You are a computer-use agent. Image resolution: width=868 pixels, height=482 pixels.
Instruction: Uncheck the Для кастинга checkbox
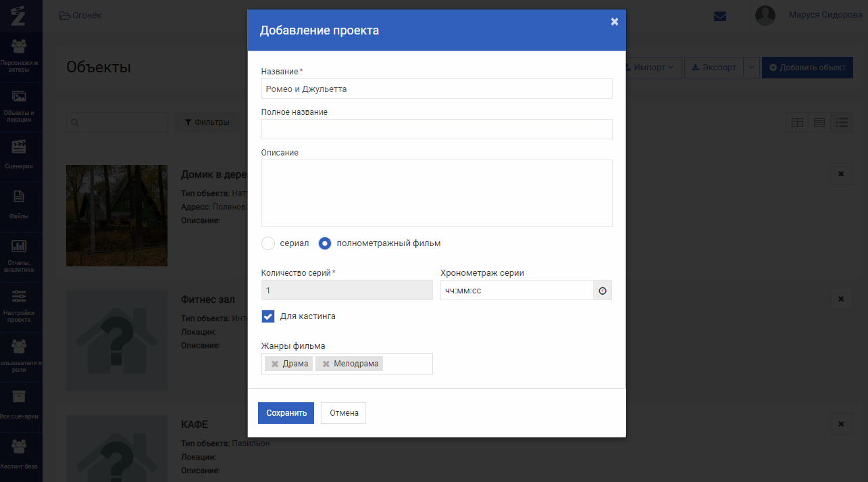pos(268,316)
